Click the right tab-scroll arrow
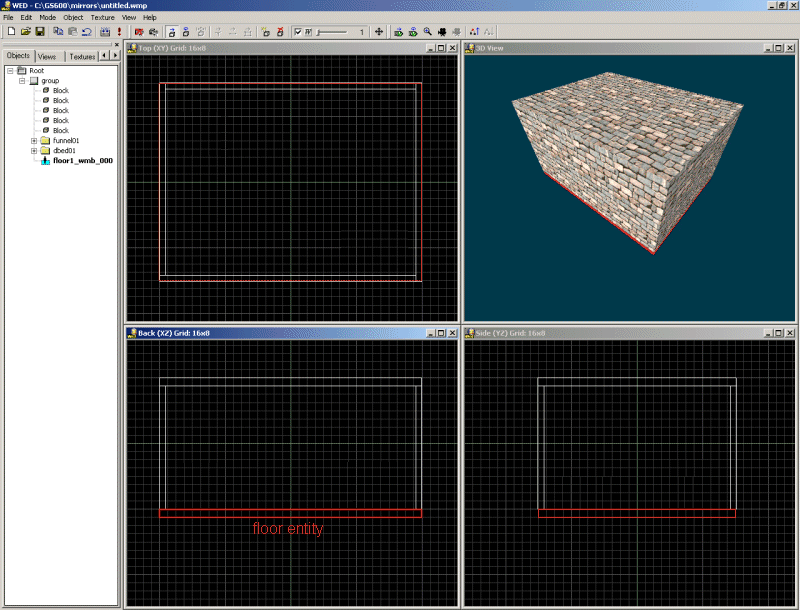Viewport: 800px width, 610px height. (115, 55)
